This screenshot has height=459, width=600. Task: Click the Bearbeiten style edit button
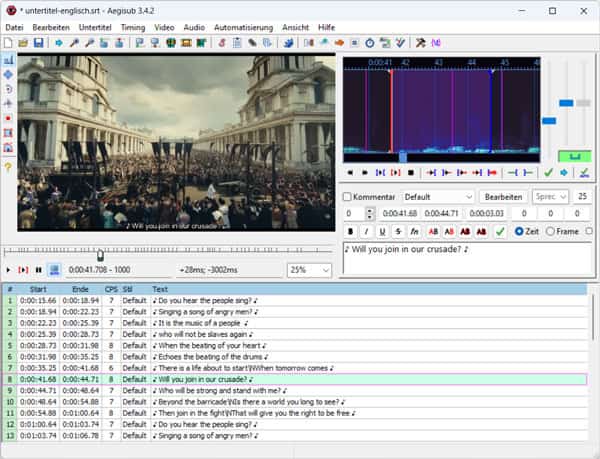pos(503,197)
